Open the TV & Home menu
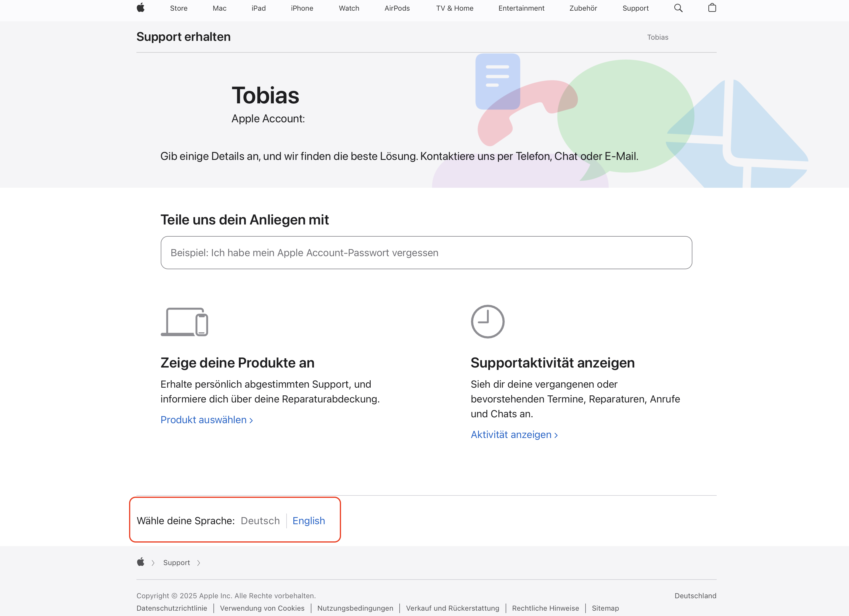Viewport: 849px width, 616px height. point(454,8)
